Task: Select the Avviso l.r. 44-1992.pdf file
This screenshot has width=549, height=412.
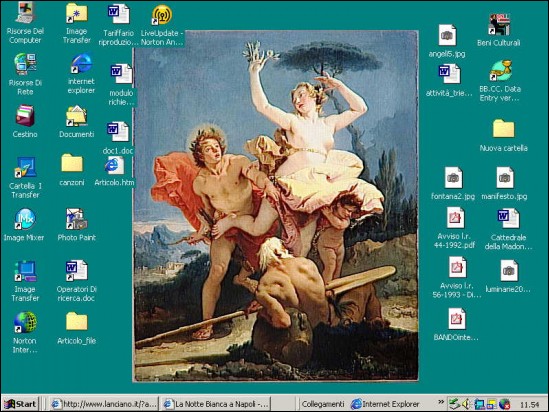Action: 454,228
